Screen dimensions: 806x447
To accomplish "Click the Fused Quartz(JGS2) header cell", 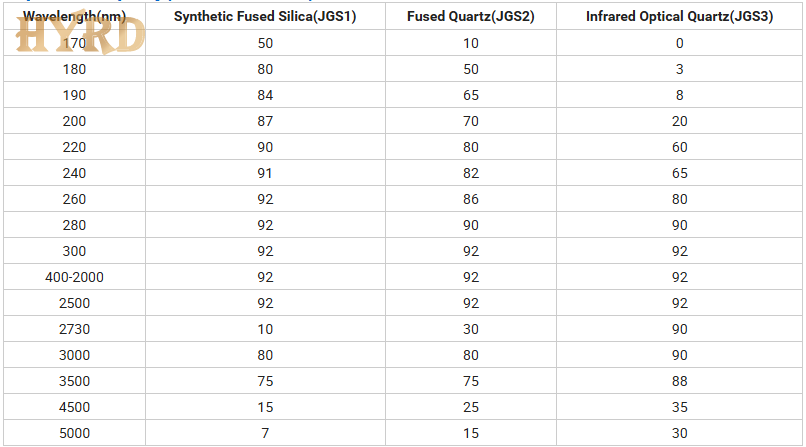I will [471, 17].
